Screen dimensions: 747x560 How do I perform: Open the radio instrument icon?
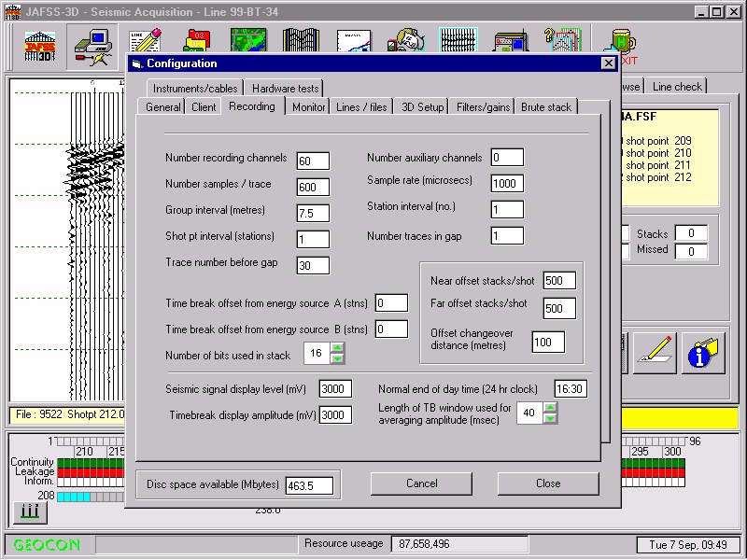coord(511,41)
